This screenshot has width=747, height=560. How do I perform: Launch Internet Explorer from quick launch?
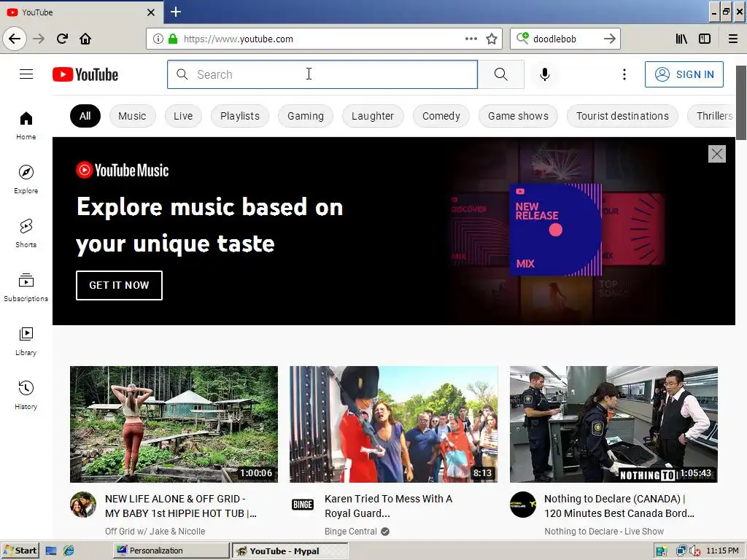69,551
